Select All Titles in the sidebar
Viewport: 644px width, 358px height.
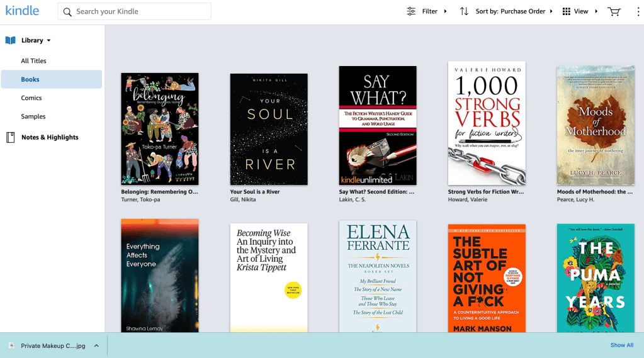click(x=33, y=61)
